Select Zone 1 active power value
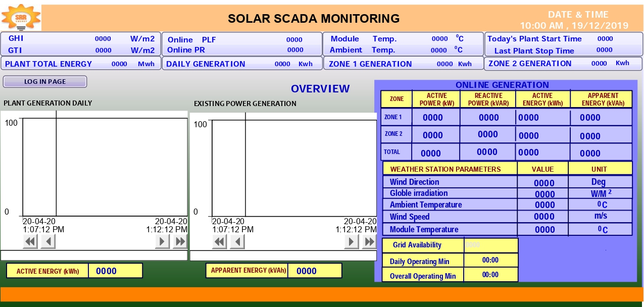This screenshot has height=307, width=644. pyautogui.click(x=433, y=118)
